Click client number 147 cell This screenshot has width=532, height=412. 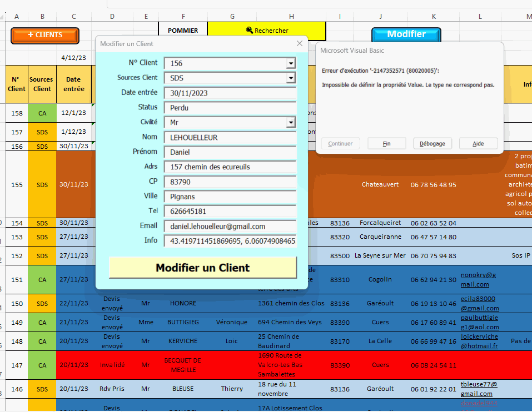click(17, 365)
